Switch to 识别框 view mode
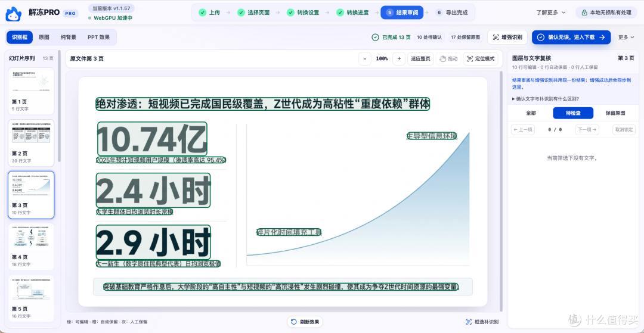The width and height of the screenshot is (644, 333). [20, 38]
